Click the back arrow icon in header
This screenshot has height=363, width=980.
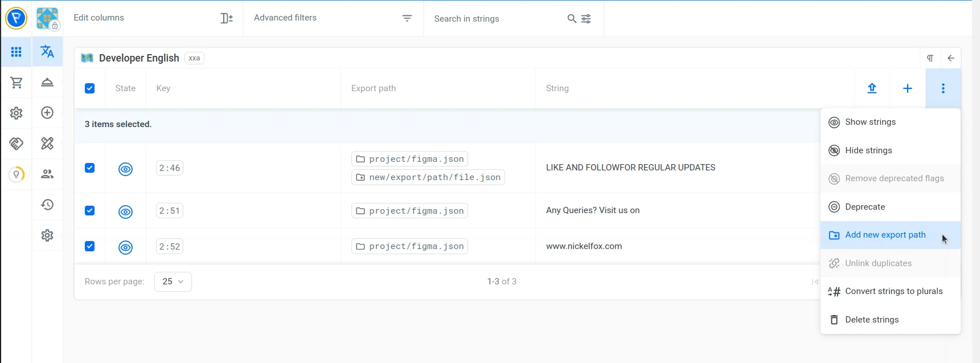click(951, 58)
